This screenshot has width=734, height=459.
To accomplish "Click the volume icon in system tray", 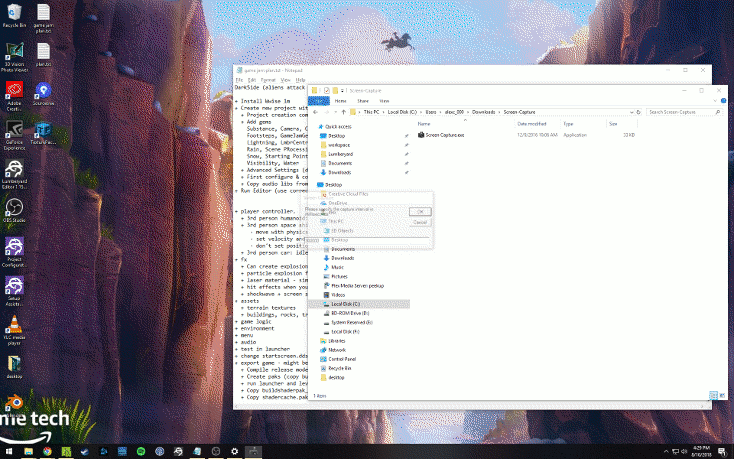I will [684, 451].
